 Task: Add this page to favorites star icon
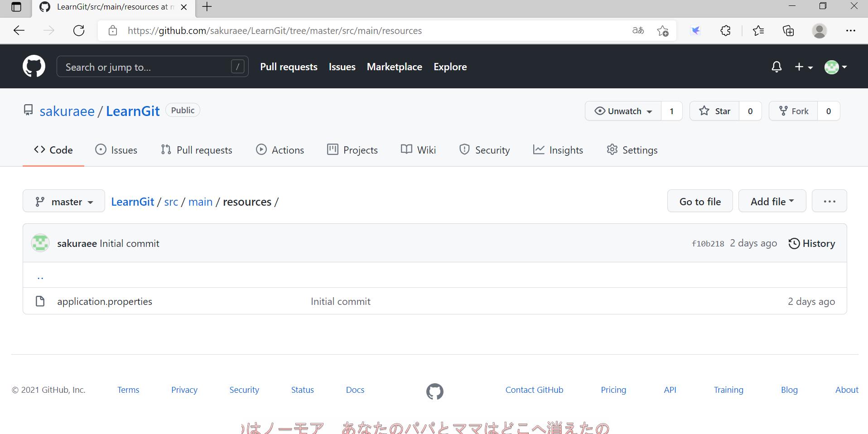(663, 31)
